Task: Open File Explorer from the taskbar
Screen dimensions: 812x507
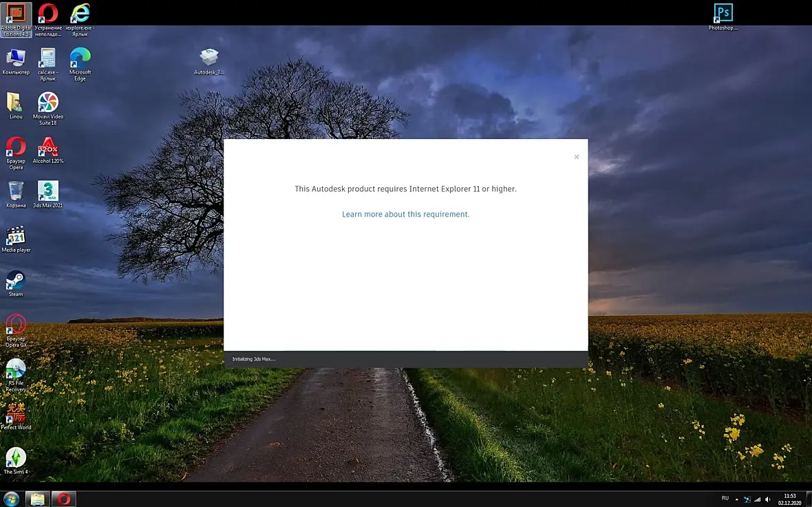Action: point(37,499)
